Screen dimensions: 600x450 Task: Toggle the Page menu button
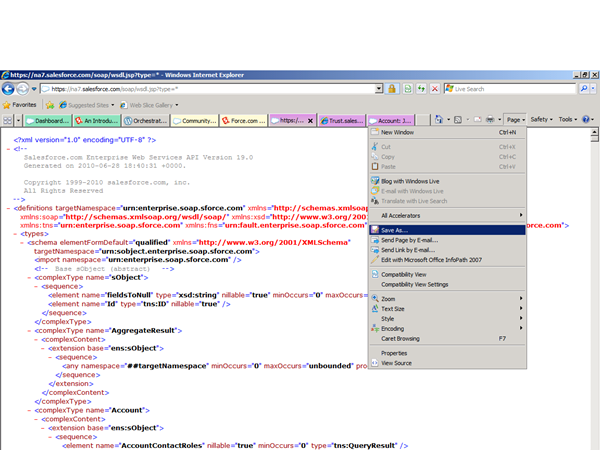(515, 120)
